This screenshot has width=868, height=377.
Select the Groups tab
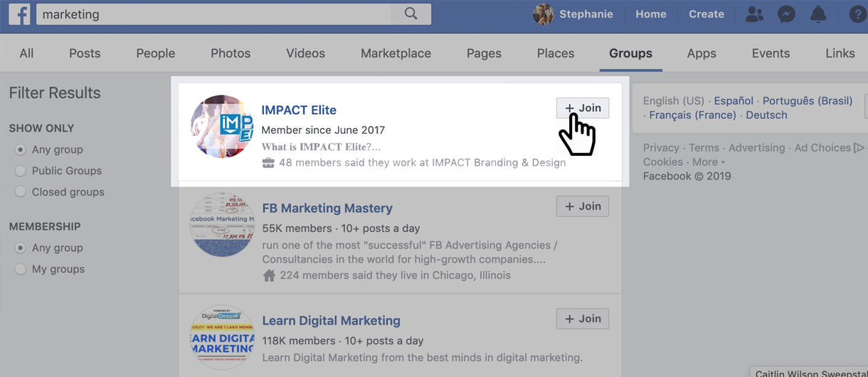click(630, 53)
